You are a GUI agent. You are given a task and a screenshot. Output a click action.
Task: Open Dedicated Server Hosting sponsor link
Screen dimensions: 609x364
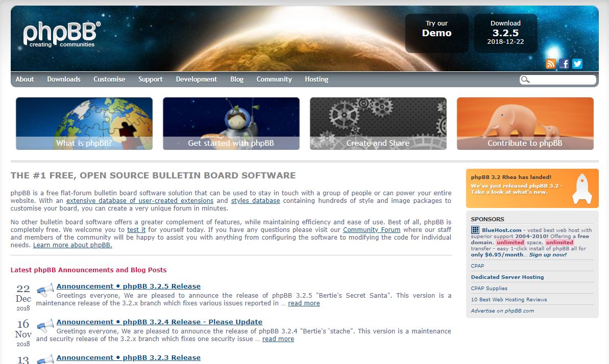click(x=507, y=277)
